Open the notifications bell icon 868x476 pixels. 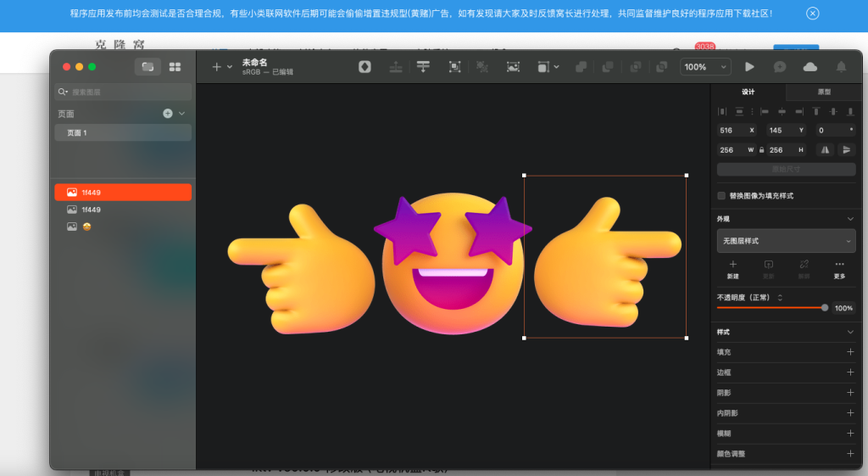(841, 67)
